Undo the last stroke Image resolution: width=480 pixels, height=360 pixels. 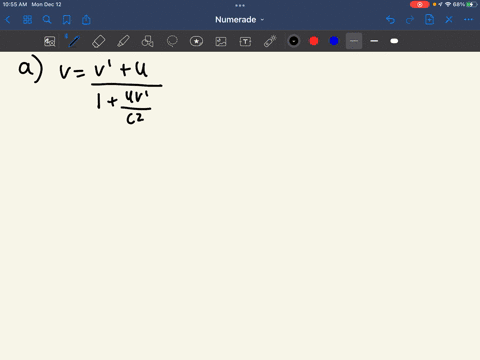[x=390, y=20]
